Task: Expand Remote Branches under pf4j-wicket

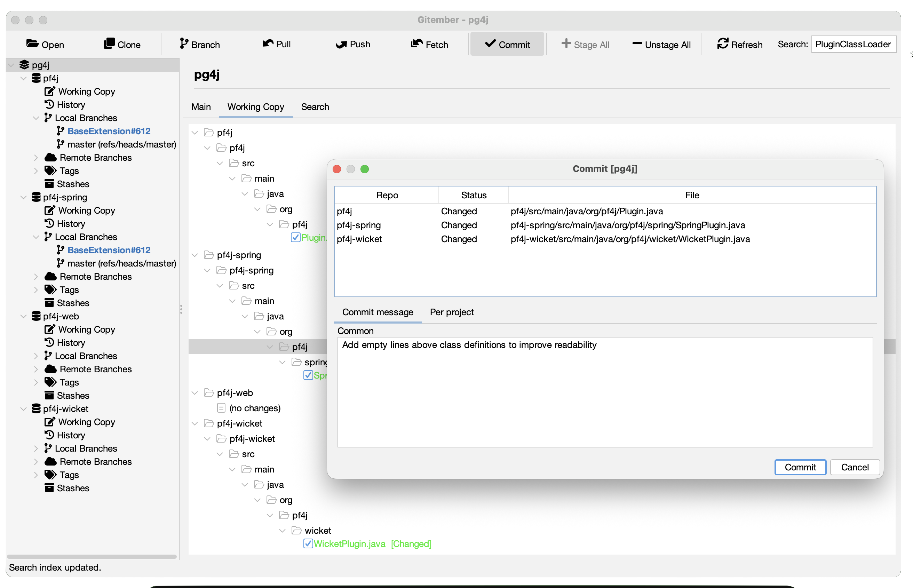Action: coord(36,462)
